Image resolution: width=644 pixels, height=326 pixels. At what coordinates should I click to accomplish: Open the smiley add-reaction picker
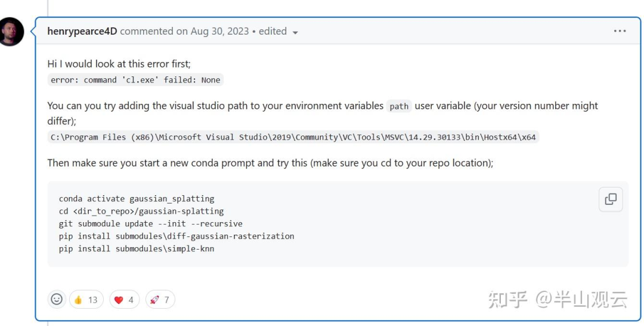click(x=57, y=299)
